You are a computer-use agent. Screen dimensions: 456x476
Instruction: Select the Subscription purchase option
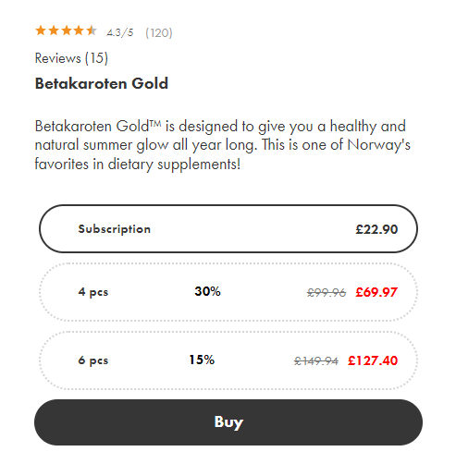228,229
